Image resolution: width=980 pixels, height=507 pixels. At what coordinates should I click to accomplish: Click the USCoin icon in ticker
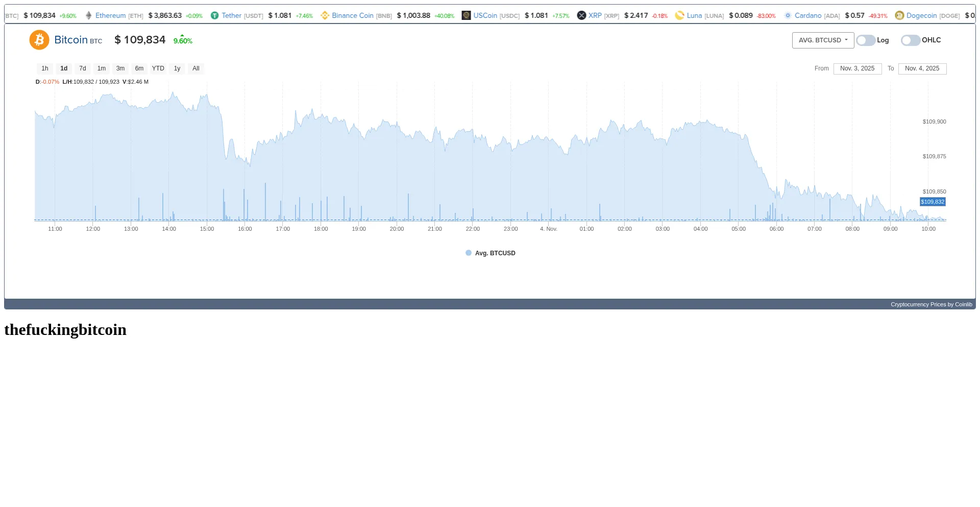click(466, 16)
